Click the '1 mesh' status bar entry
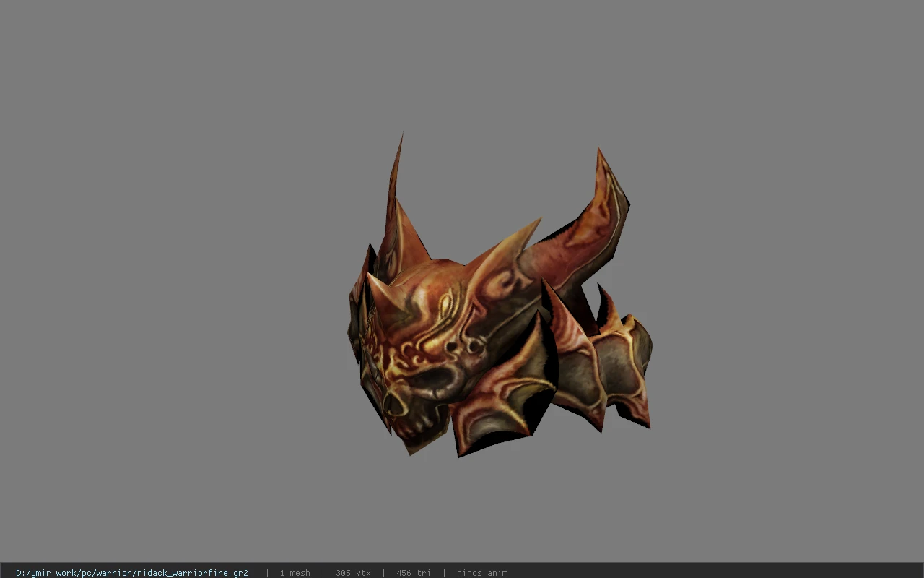 [x=295, y=573]
